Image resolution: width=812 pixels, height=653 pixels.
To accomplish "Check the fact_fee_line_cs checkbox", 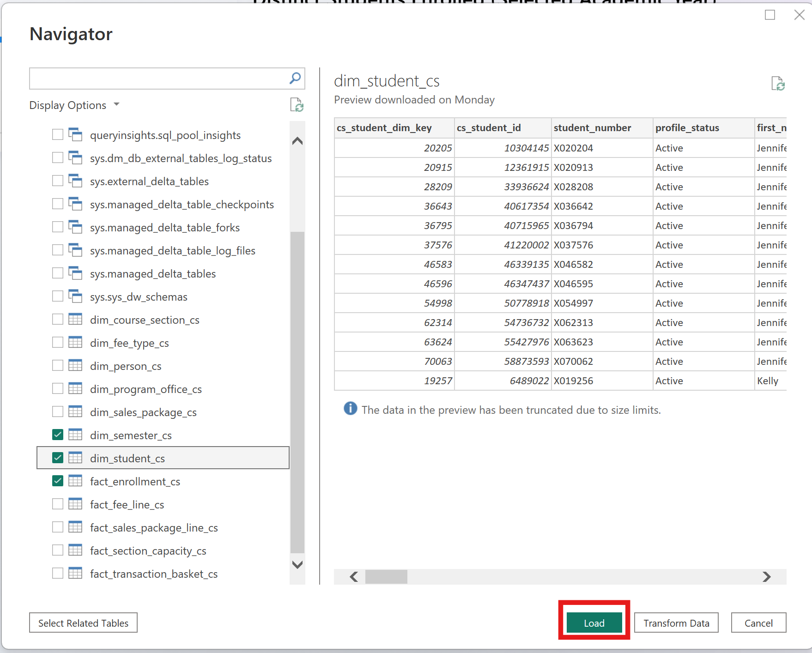I will click(x=58, y=504).
